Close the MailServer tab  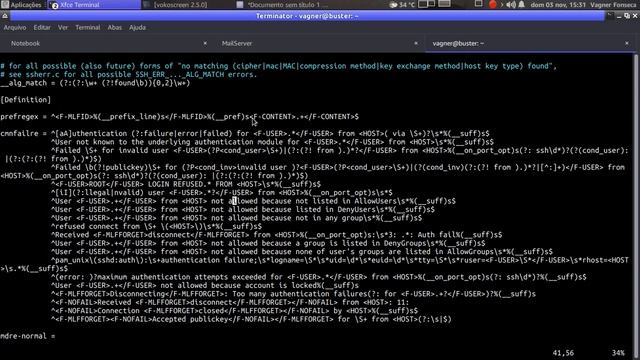(x=416, y=43)
